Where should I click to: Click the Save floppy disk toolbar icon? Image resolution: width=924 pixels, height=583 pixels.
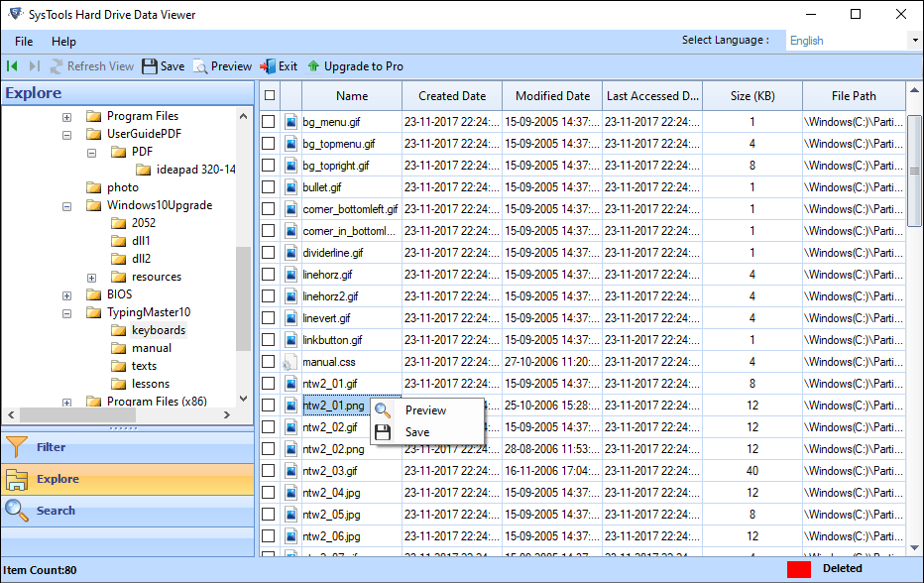pyautogui.click(x=150, y=66)
